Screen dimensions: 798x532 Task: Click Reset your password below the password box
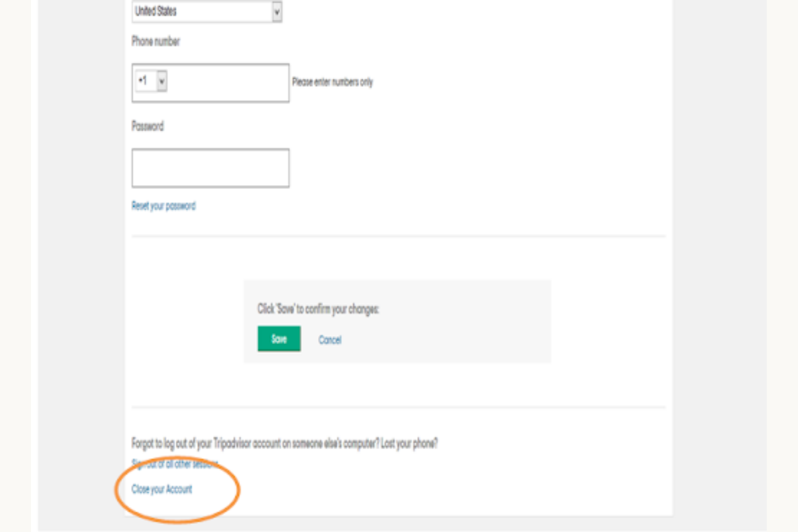point(163,206)
